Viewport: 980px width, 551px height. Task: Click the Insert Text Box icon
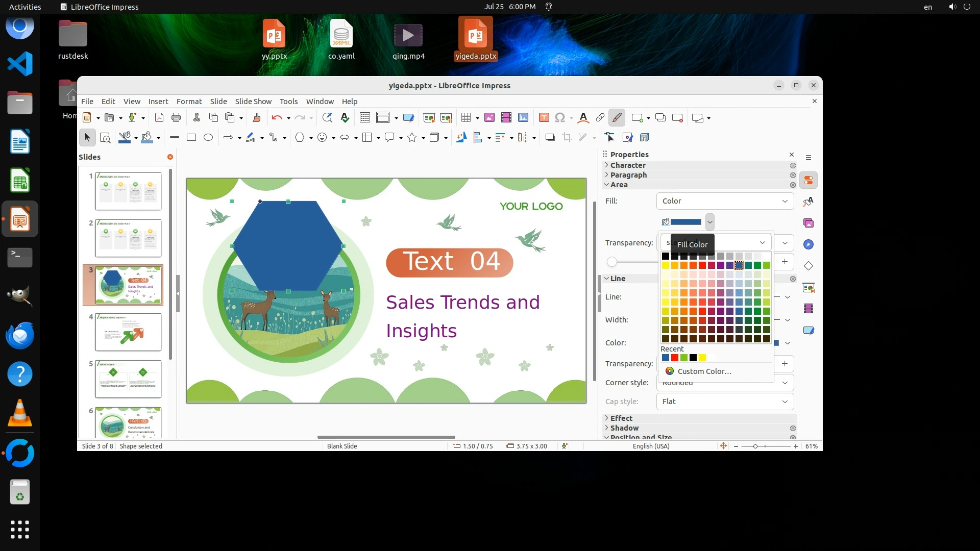click(x=544, y=118)
